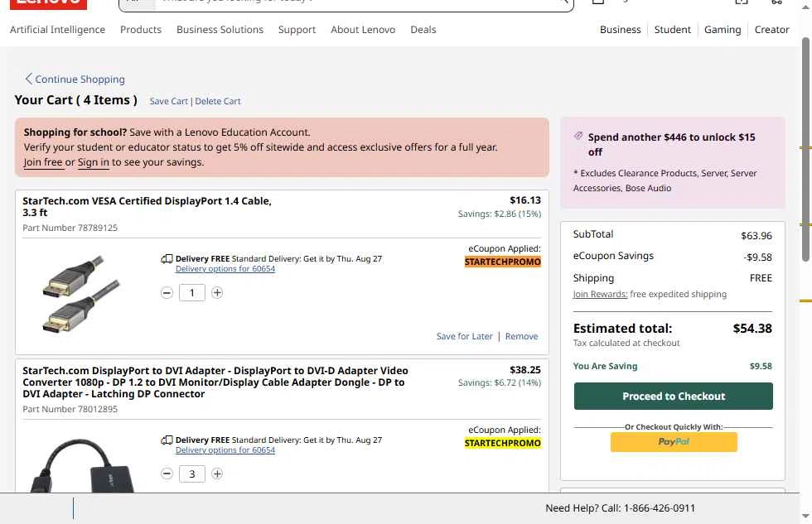812x524 pixels.
Task: Click the delivery truck icon for DisplayPort Cable
Action: click(167, 258)
